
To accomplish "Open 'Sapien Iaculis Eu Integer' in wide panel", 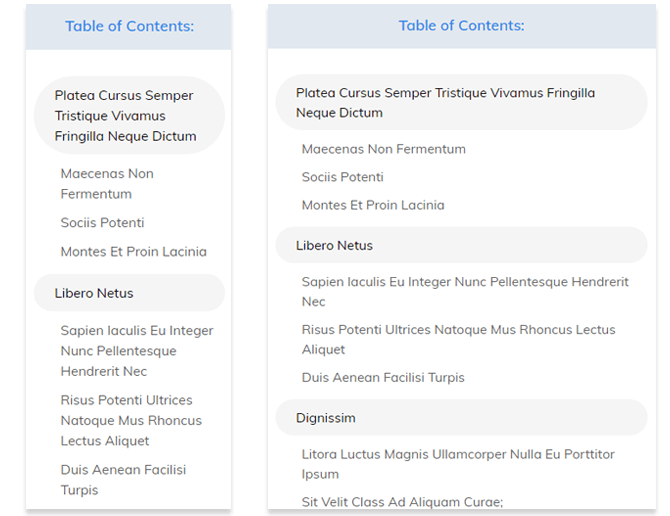I will pyautogui.click(x=465, y=291).
